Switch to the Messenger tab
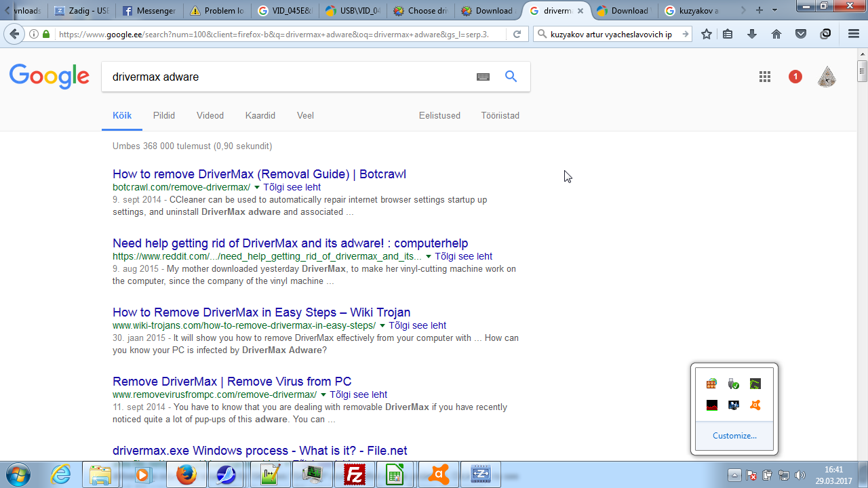 tap(149, 11)
